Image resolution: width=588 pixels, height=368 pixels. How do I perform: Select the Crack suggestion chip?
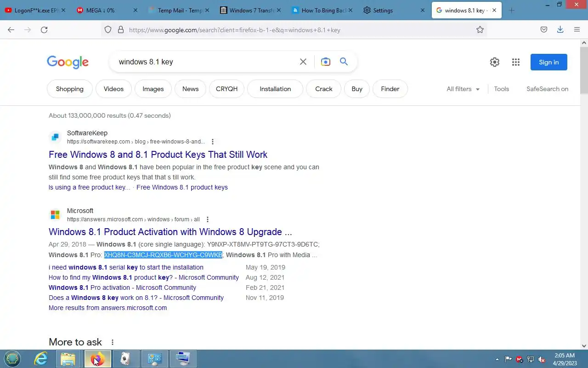[323, 89]
